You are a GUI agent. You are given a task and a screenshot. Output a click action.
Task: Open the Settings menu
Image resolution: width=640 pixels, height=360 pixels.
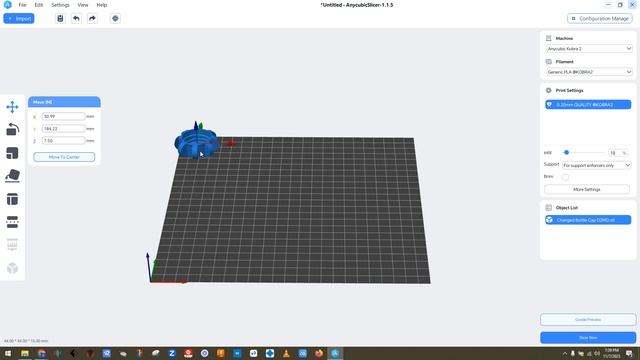click(60, 5)
